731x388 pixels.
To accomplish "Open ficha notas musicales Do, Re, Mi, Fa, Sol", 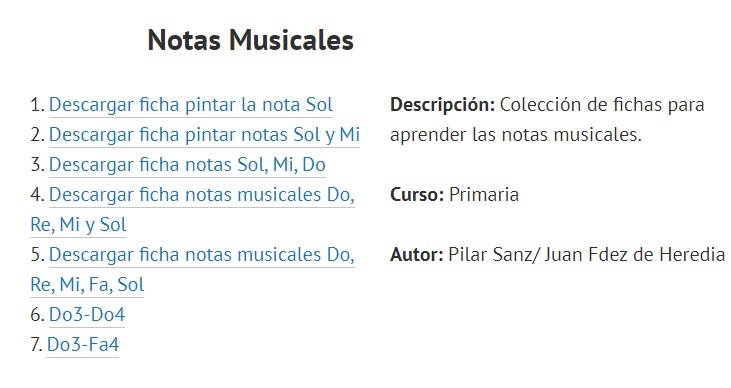I will coord(192,269).
